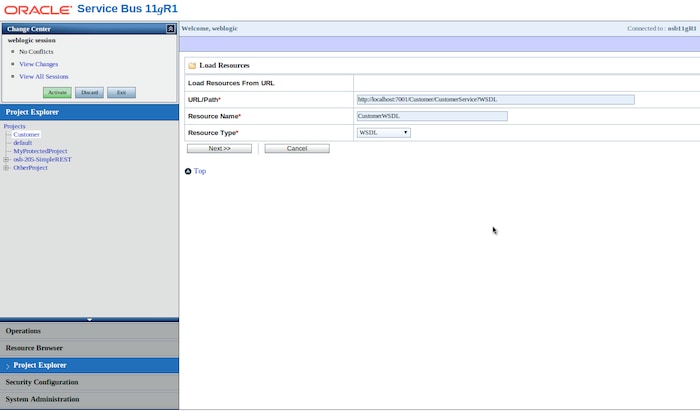Image resolution: width=700 pixels, height=412 pixels.
Task: Open the System Administration section
Action: coord(89,400)
